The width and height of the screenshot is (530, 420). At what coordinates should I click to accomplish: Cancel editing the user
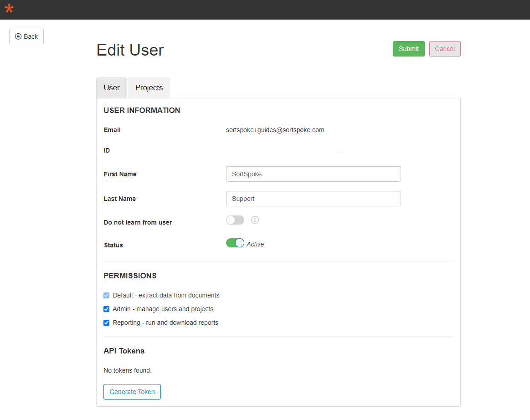click(445, 49)
